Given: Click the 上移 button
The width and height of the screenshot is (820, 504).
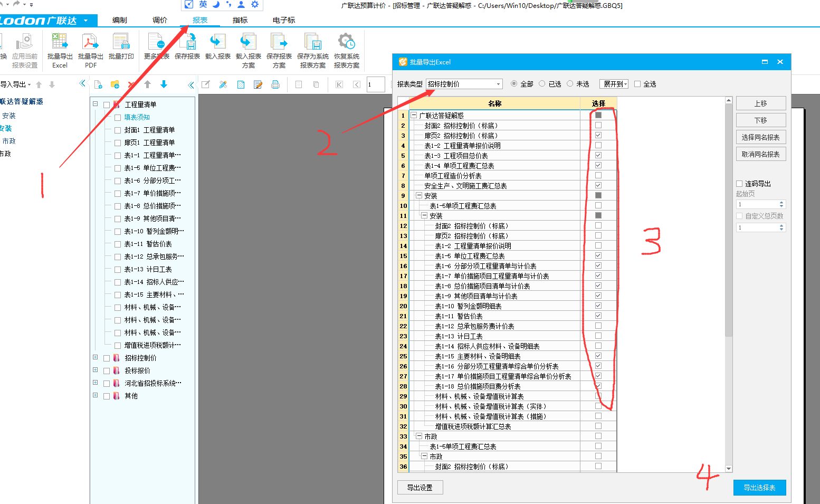Looking at the screenshot, I should (x=761, y=103).
